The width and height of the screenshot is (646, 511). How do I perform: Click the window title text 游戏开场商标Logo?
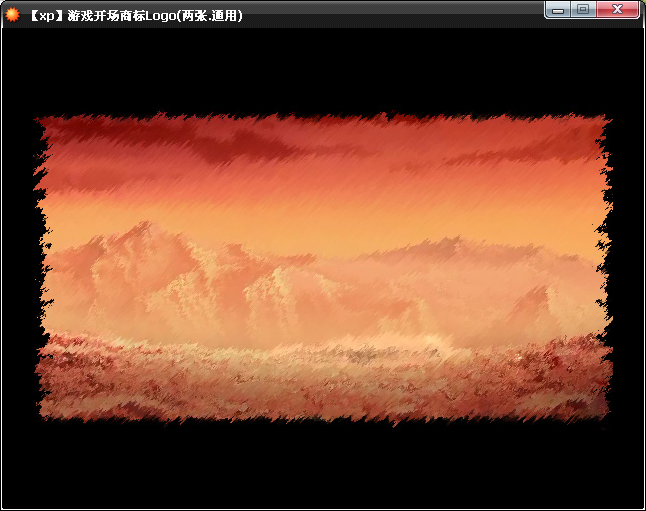coord(122,16)
